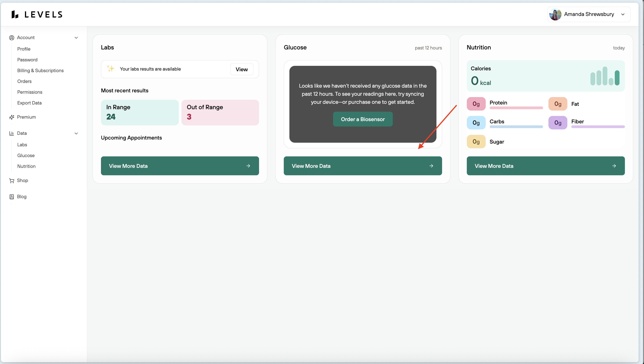Go to Export Data page

29,103
